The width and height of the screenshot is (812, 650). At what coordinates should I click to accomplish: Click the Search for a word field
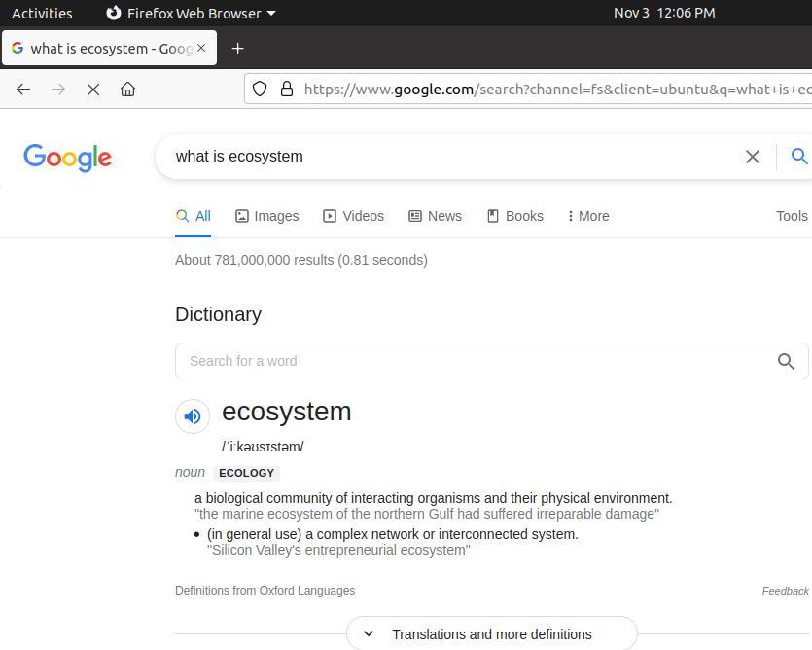click(477, 361)
